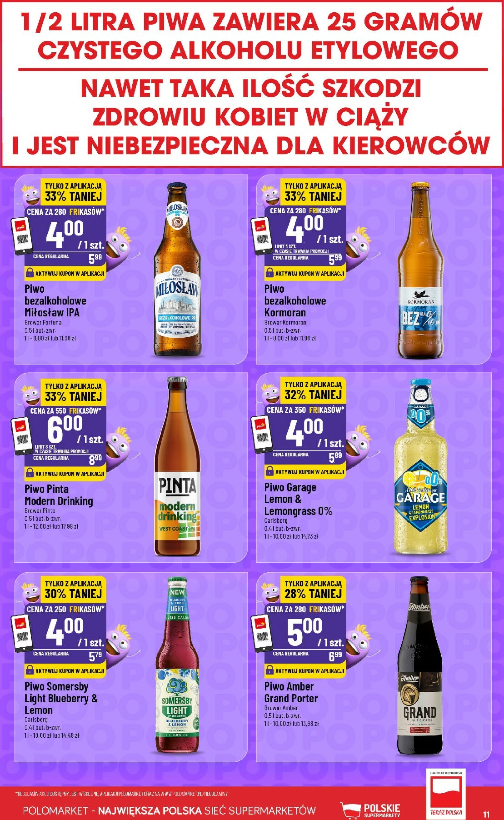504x820 pixels.
Task: Click the 4.00 price of Garage beer
Action: (304, 431)
